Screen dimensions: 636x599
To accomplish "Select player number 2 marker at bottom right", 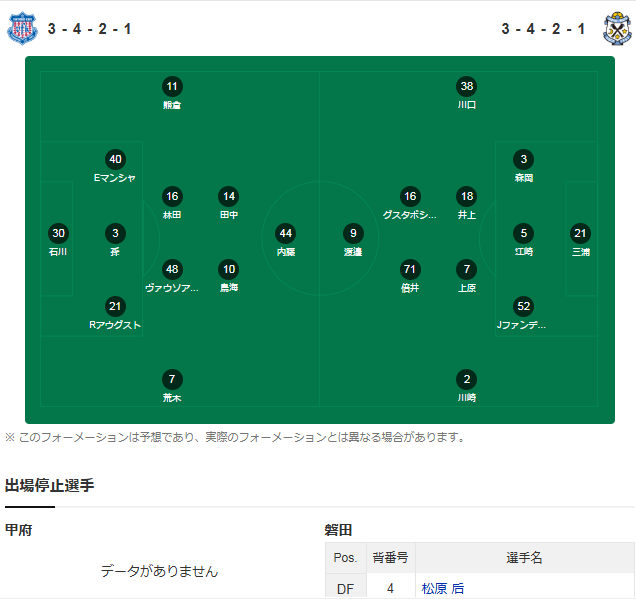I will click(x=466, y=379).
